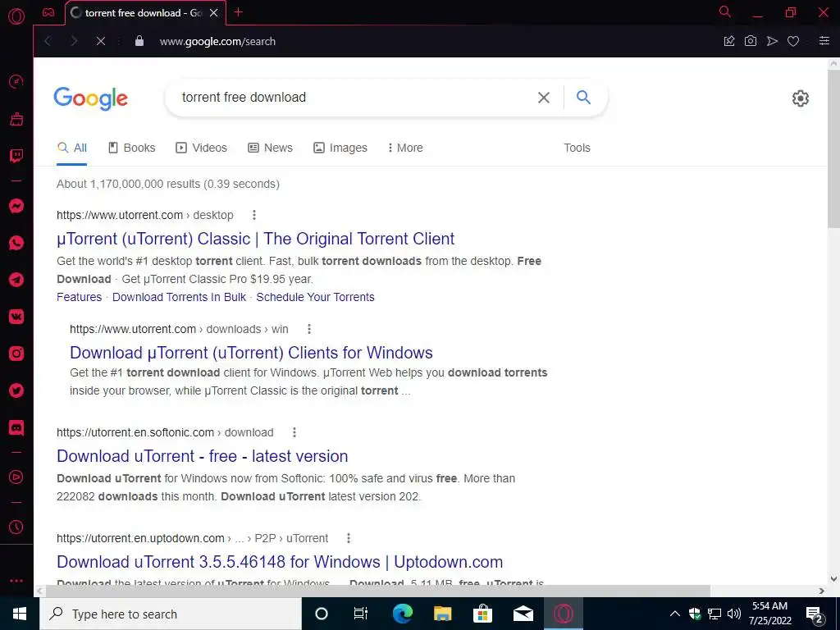Image resolution: width=840 pixels, height=630 pixels.
Task: Open options for utorrent.com desktop result
Action: tap(254, 215)
